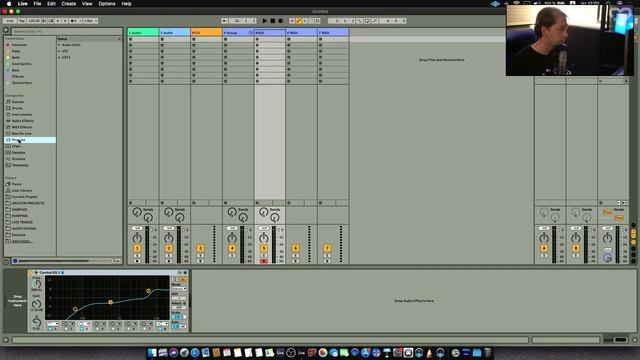Unfold the Group track 4 arrow
The height and width of the screenshot is (360, 640).
tap(251, 32)
